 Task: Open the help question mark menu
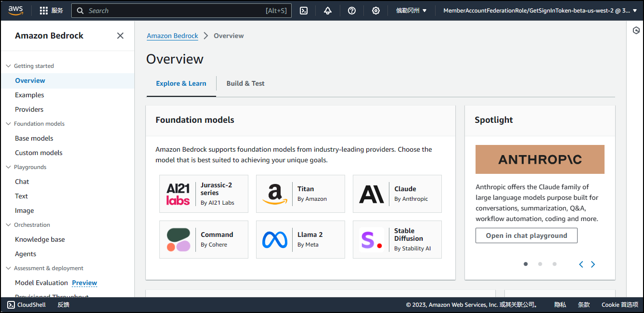pos(352,11)
